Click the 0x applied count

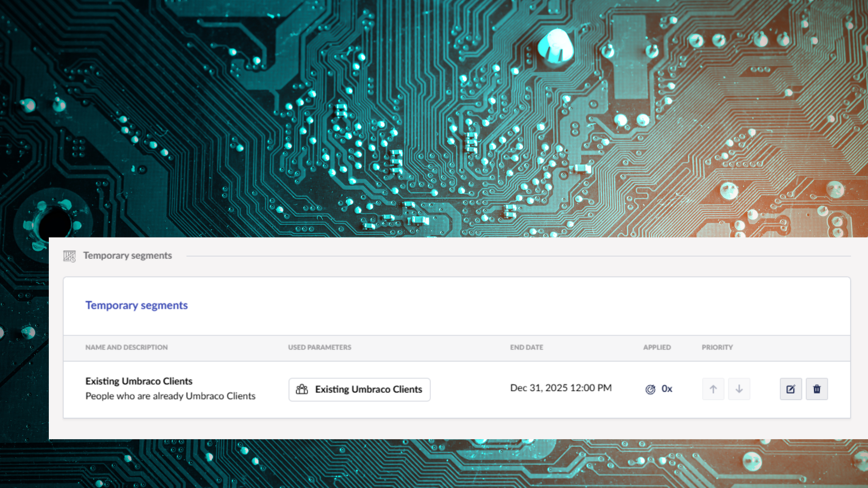coord(667,389)
